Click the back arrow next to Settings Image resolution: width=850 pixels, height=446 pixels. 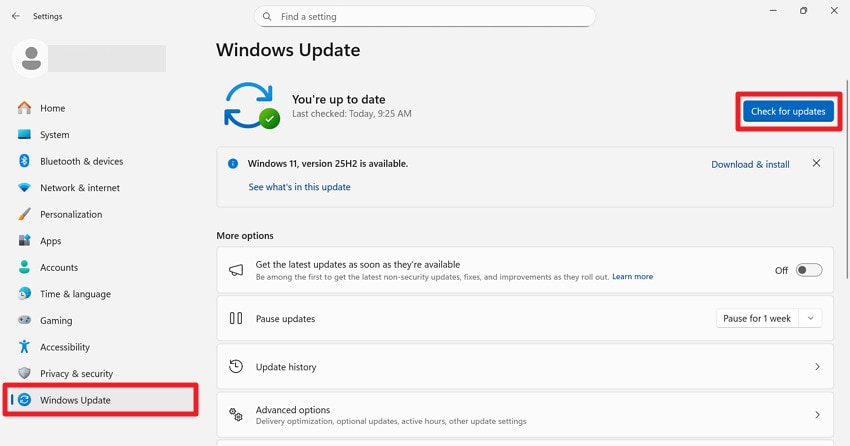[x=16, y=16]
